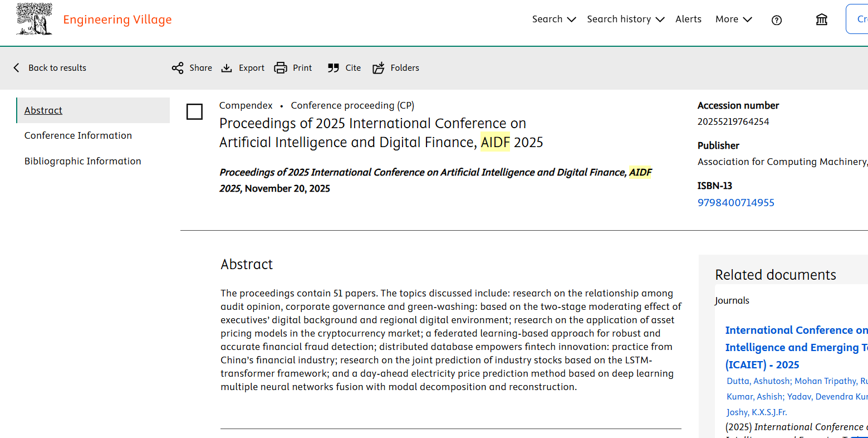Image resolution: width=868 pixels, height=438 pixels.
Task: Select the record checkbox beside the title
Action: click(x=194, y=111)
